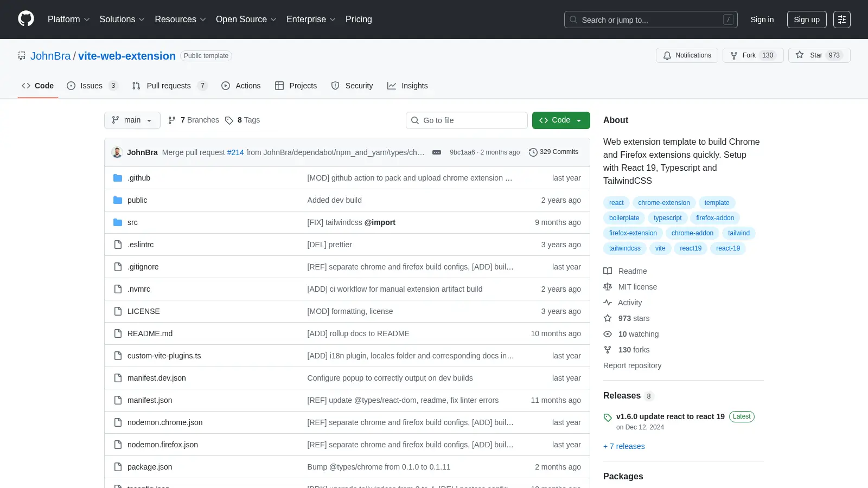868x488 pixels.
Task: Open pull request #214 link
Action: click(235, 152)
